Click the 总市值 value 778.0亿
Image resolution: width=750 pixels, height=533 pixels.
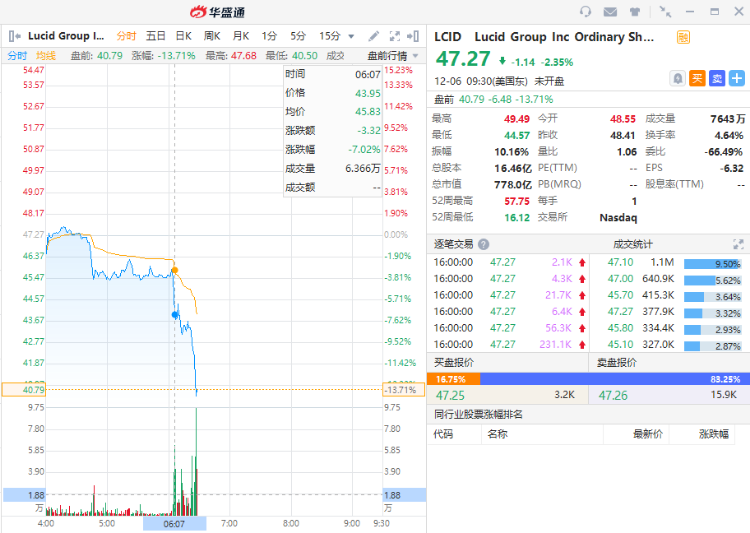click(x=513, y=185)
